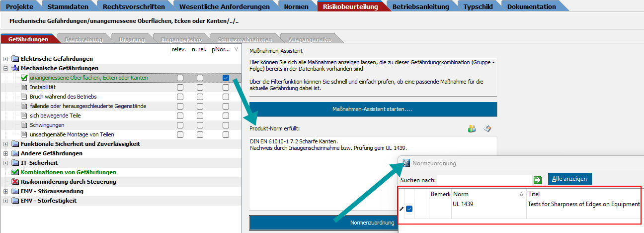The height and width of the screenshot is (233, 644).
Task: Click the Mechanische Gefährdungen folder icon
Action: [14, 68]
